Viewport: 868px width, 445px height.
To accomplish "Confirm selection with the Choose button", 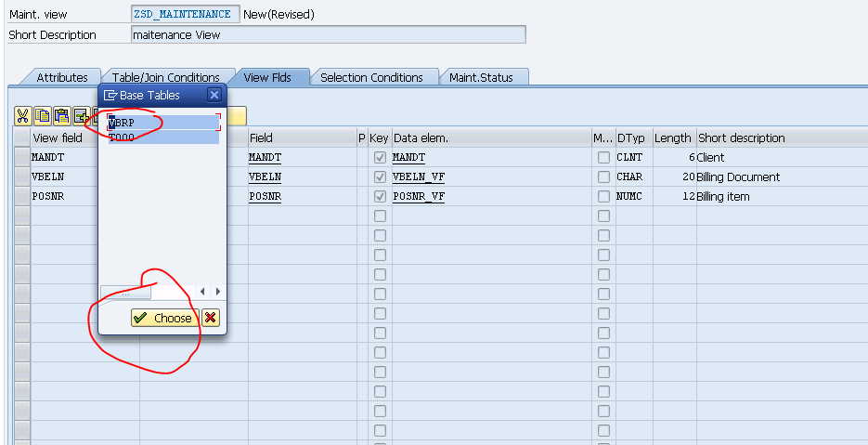I will pyautogui.click(x=165, y=318).
